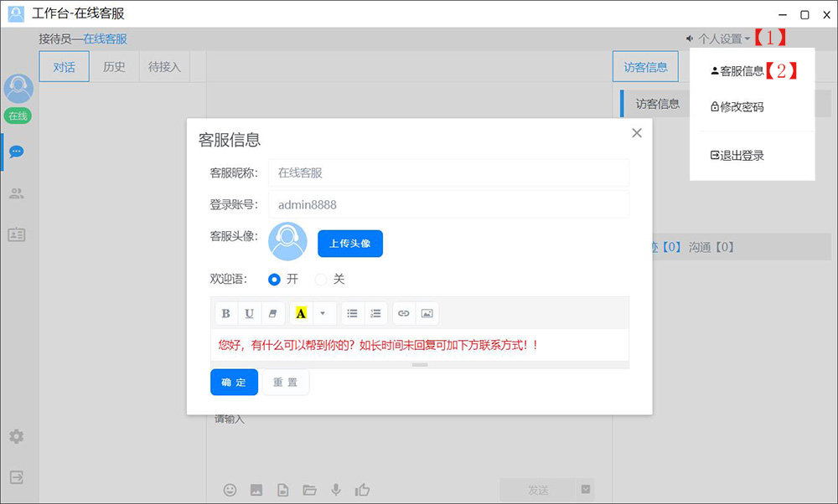Select the 开 radio button for 欢迎语
The height and width of the screenshot is (504, 838).
click(274, 280)
